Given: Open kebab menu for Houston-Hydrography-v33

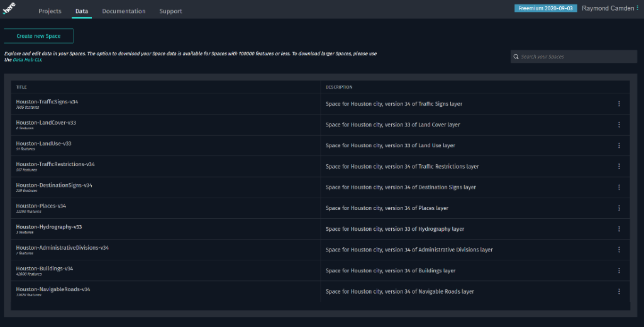Looking at the screenshot, I should pyautogui.click(x=619, y=229).
